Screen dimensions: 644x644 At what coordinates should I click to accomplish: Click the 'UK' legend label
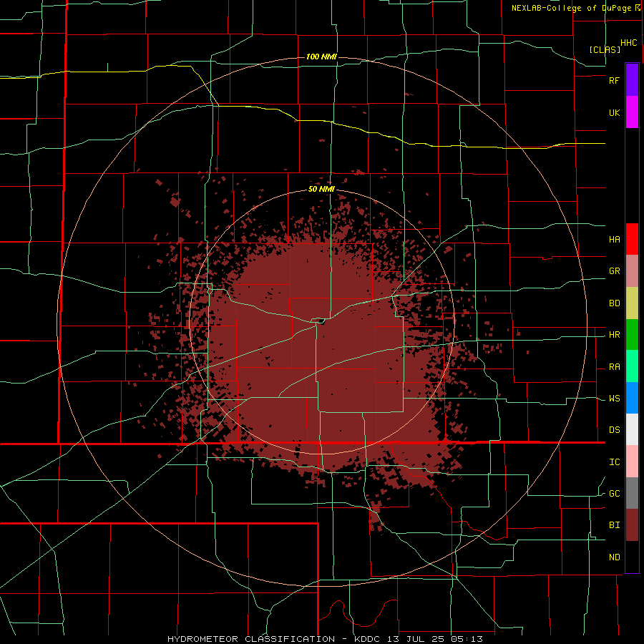tap(615, 112)
